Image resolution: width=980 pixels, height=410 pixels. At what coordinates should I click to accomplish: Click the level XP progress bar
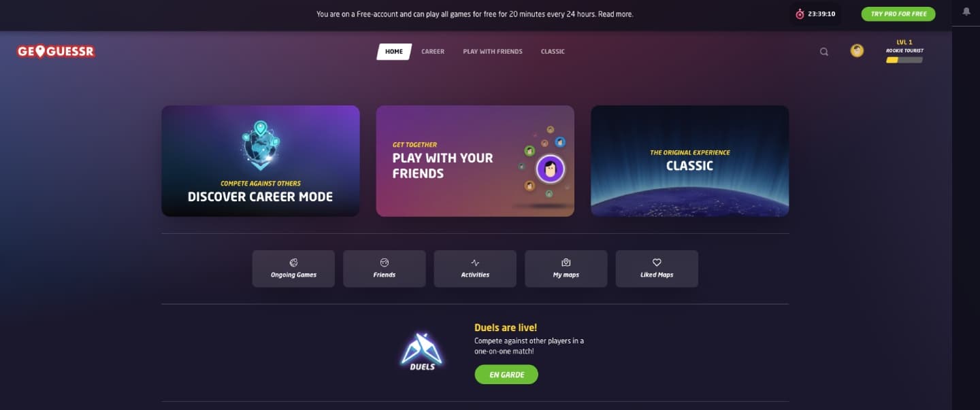coord(904,60)
